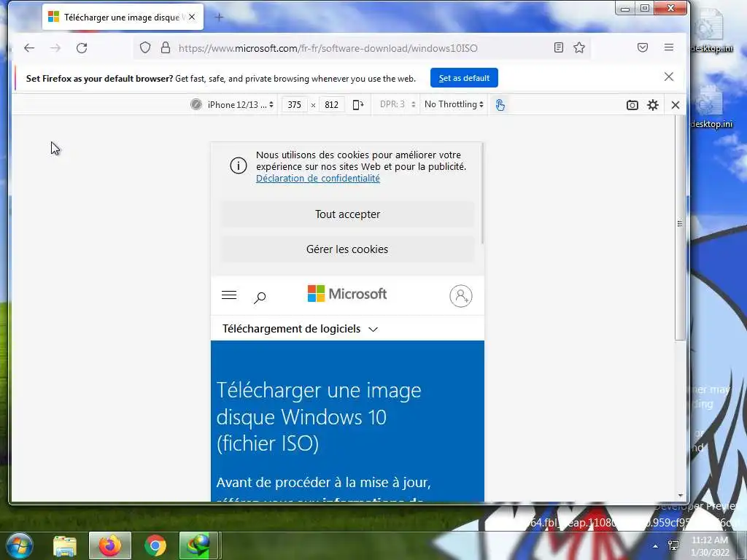Click the viewport height field 812

(332, 105)
